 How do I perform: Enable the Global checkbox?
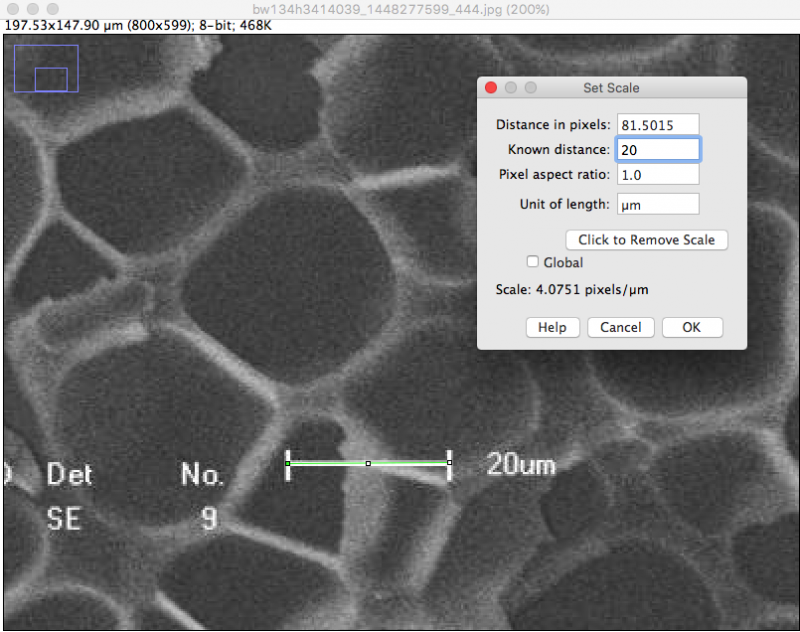click(533, 262)
